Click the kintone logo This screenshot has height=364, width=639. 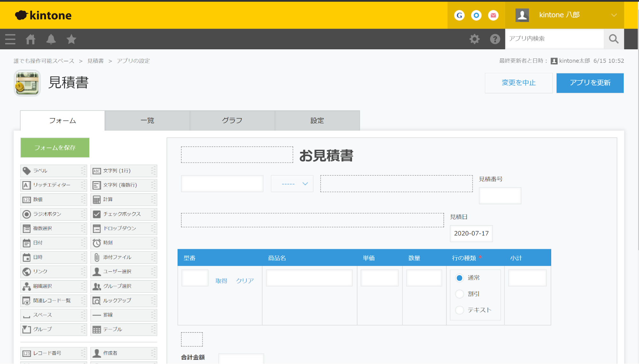[x=43, y=15]
